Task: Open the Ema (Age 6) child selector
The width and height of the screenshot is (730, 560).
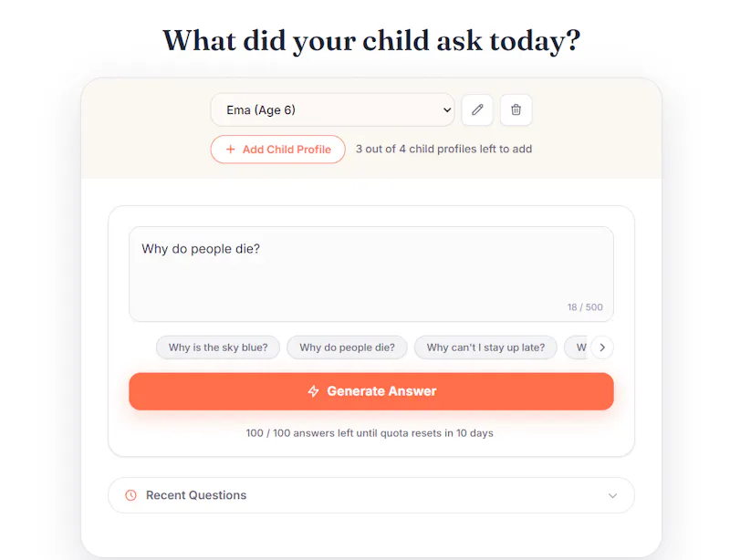Action: [332, 109]
